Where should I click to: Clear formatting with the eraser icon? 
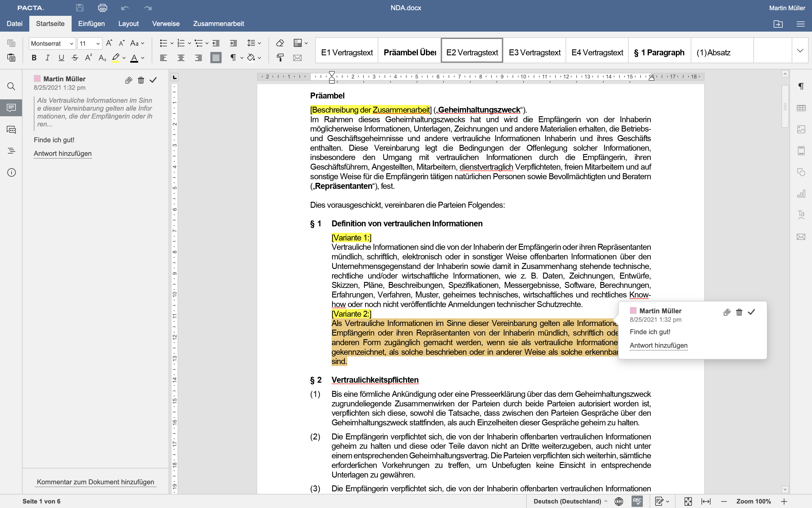point(280,43)
